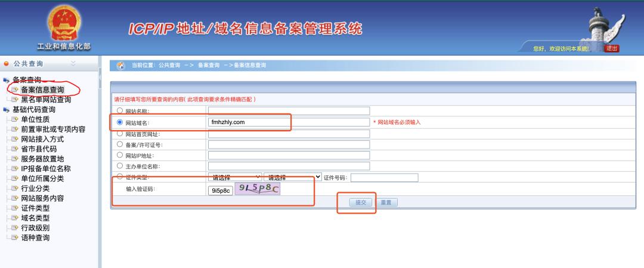Click the page icon next to 黑名单网站查询
Image resolution: width=644 pixels, height=268 pixels.
coord(15,100)
